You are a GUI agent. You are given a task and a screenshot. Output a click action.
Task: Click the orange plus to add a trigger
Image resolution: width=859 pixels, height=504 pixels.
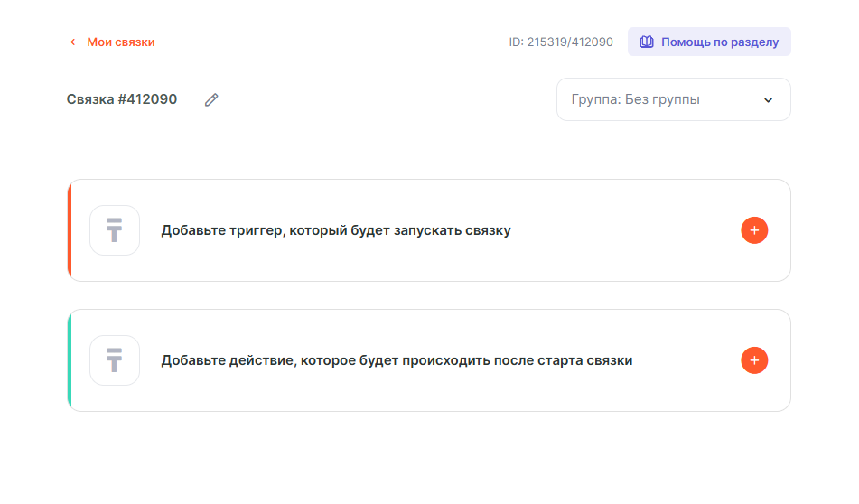click(754, 230)
